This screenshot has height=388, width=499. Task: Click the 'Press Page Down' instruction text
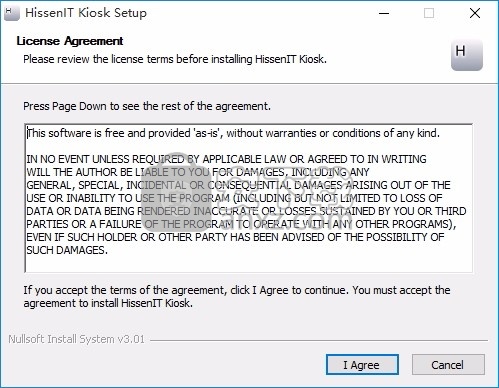(147, 106)
